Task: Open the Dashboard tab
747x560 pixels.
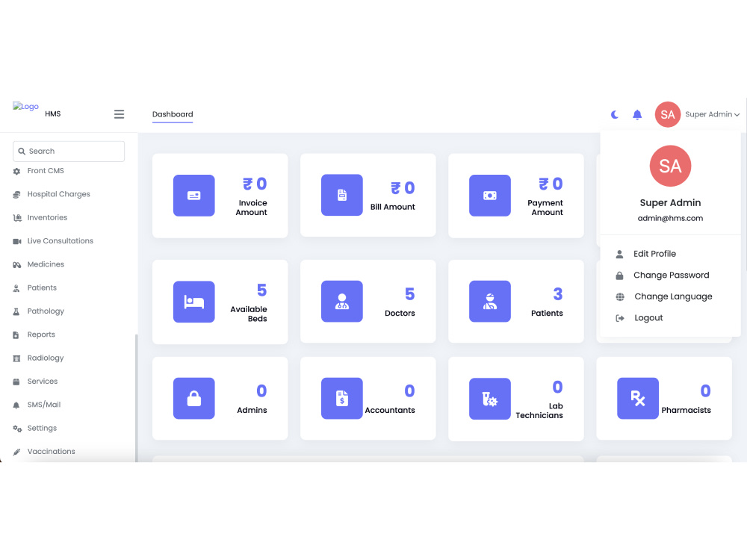Action: click(x=173, y=114)
